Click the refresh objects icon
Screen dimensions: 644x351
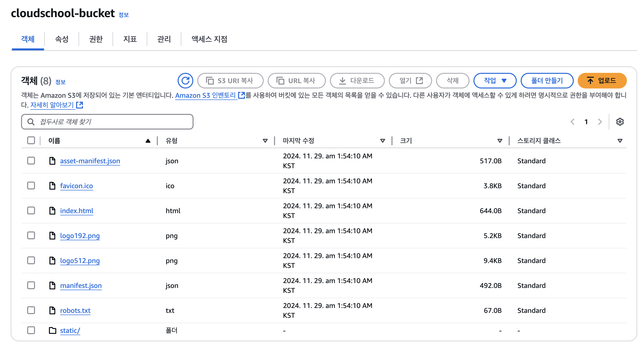click(185, 80)
